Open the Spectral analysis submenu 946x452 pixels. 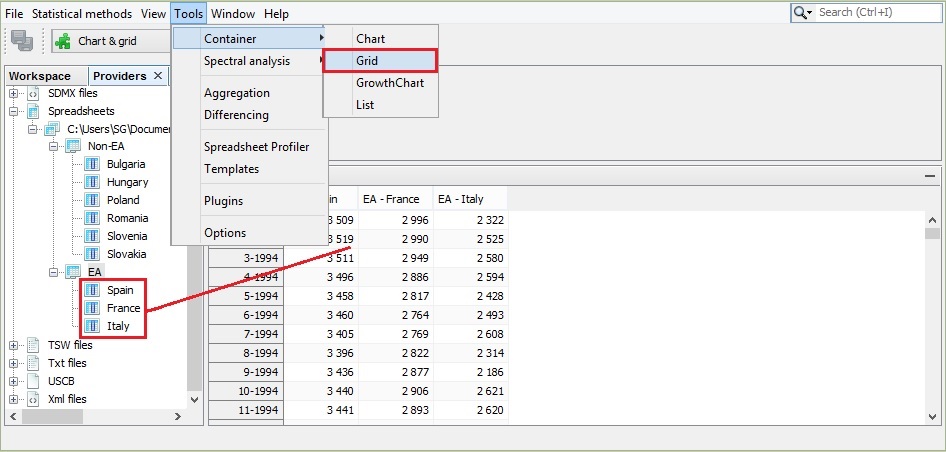[247, 61]
